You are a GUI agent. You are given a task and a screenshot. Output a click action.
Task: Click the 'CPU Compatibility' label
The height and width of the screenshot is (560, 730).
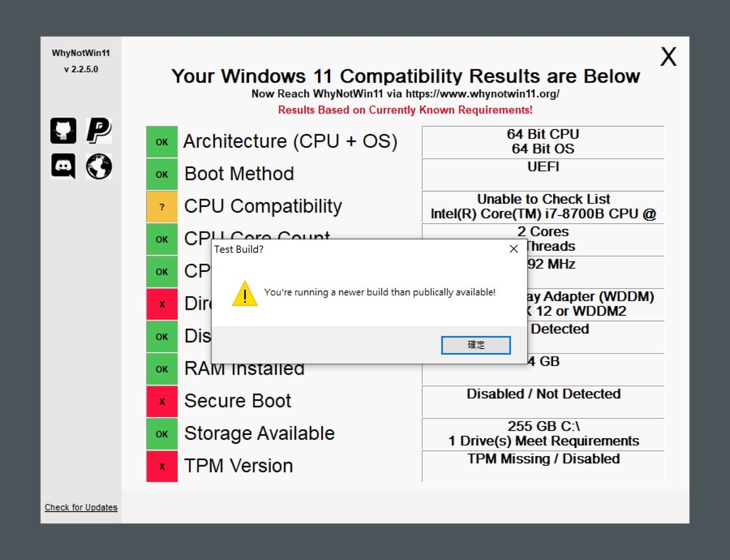point(263,206)
